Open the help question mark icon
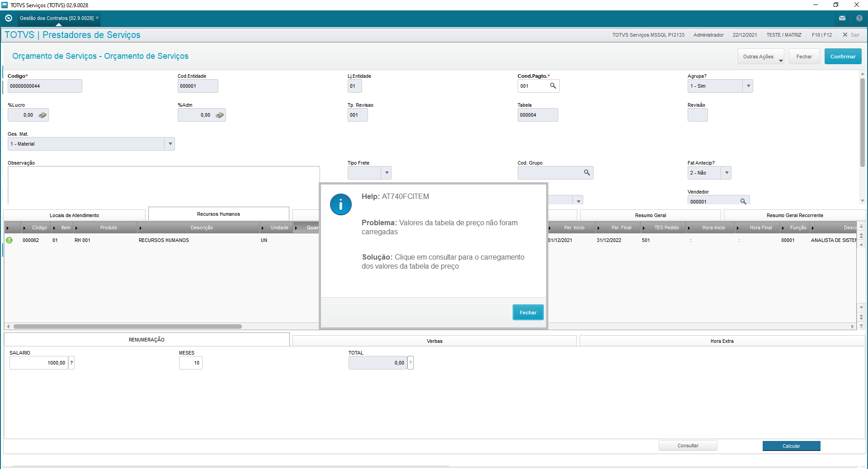The height and width of the screenshot is (469, 868). coord(859,18)
